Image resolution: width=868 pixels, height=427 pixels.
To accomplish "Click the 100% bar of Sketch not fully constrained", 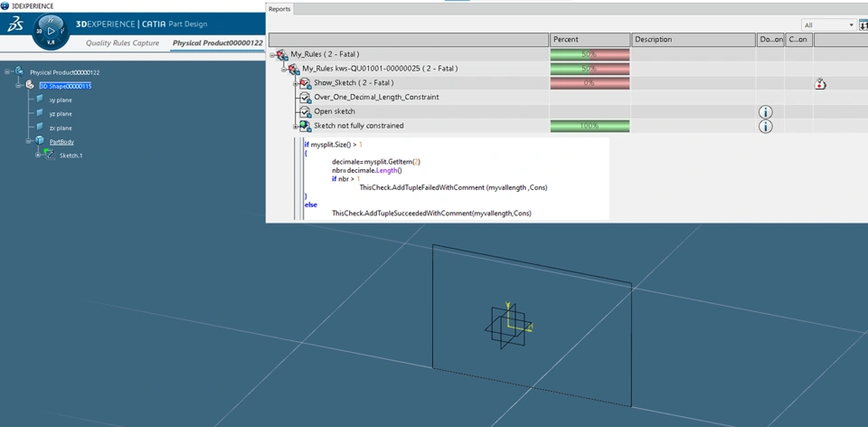I will 590,127.
